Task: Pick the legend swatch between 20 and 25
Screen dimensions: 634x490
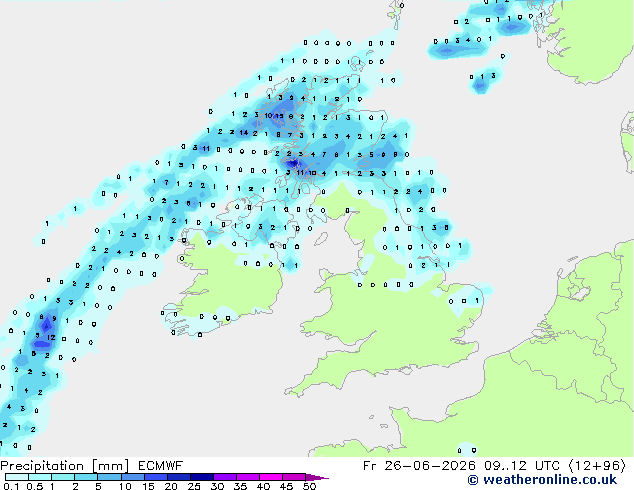Action: (x=178, y=477)
